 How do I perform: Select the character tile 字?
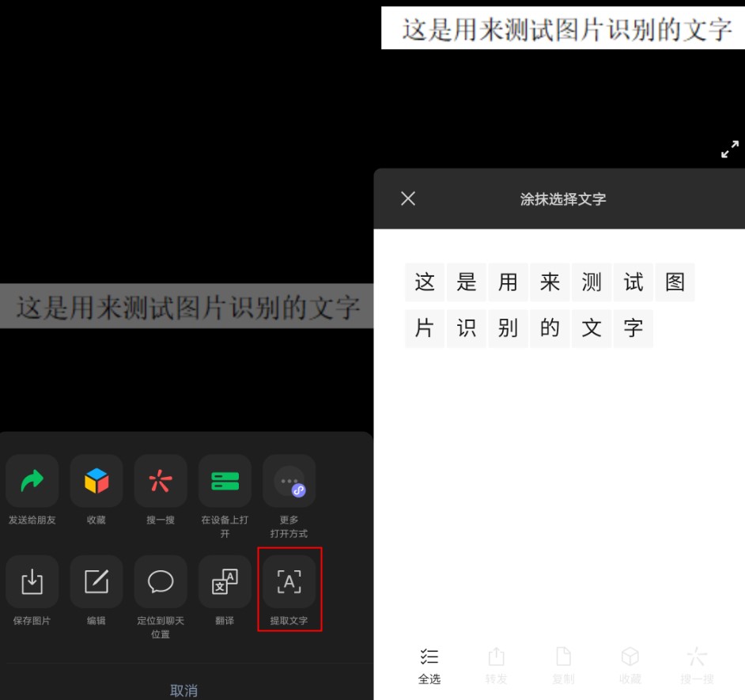tap(633, 328)
